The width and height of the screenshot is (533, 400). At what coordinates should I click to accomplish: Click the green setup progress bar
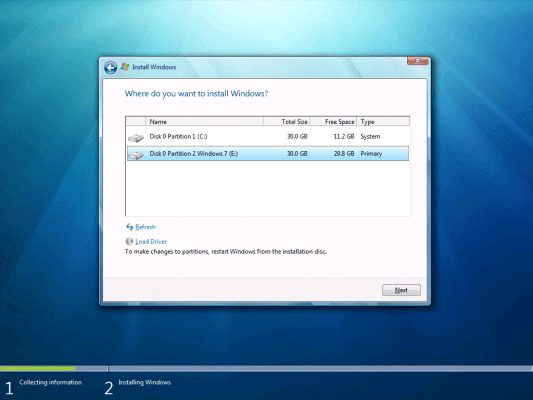point(38,368)
